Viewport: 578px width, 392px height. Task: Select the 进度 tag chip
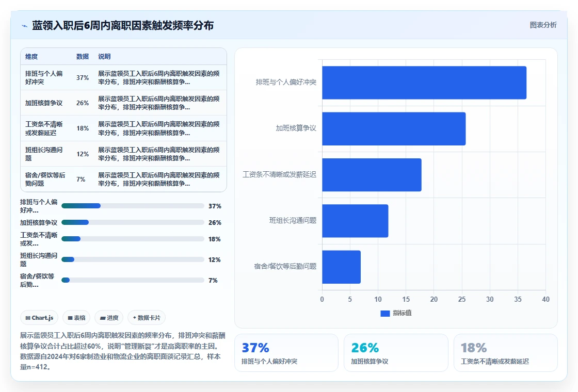(109, 318)
